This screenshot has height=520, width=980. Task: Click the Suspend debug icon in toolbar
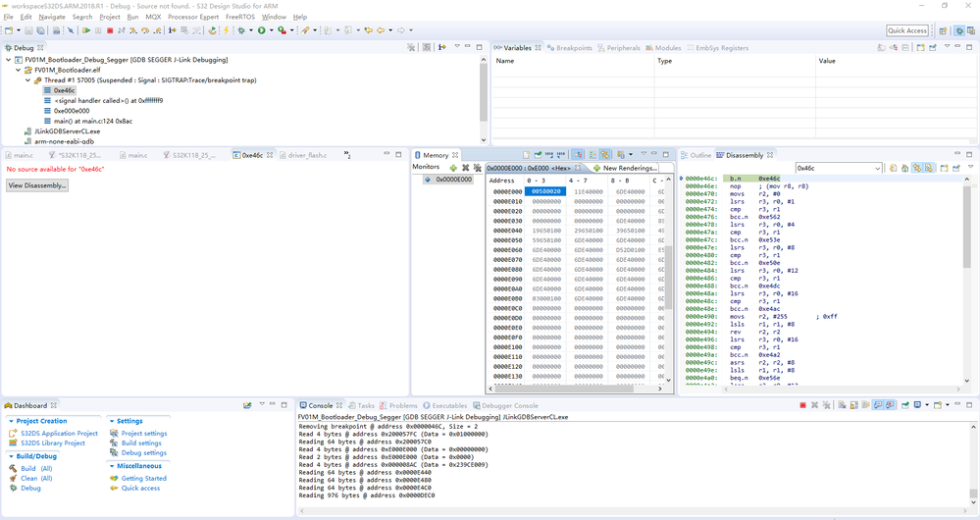(98, 30)
